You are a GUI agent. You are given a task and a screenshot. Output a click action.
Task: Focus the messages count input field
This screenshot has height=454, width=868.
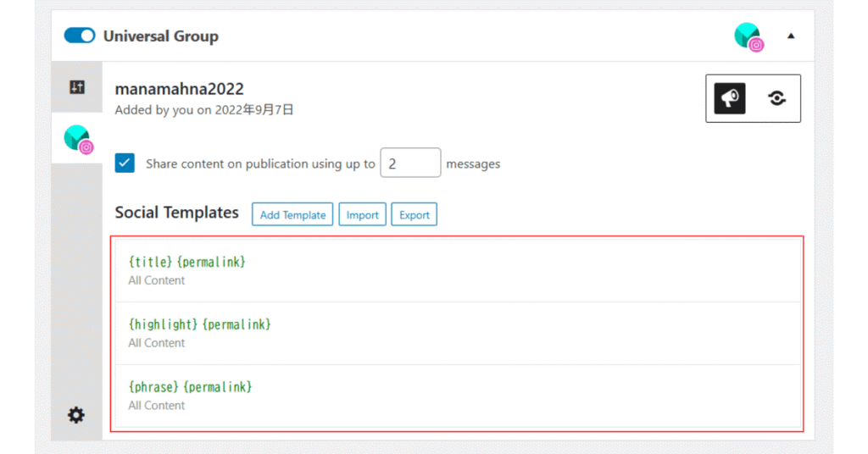tap(410, 163)
